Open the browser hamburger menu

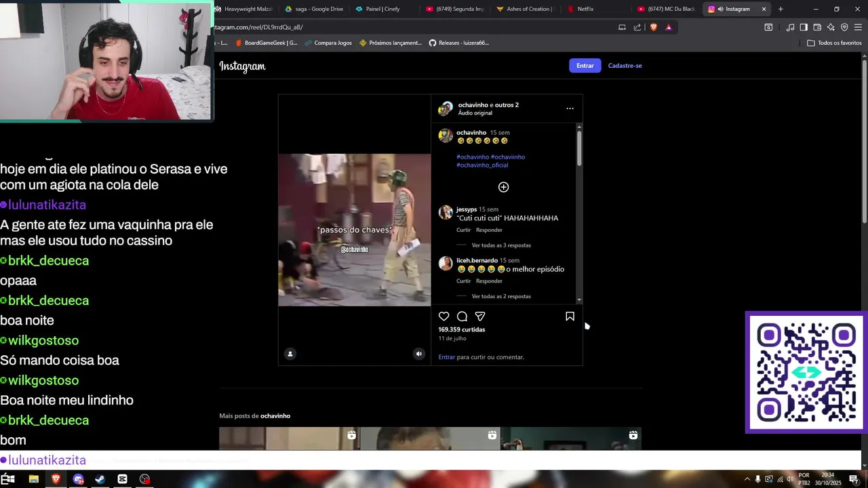(858, 27)
